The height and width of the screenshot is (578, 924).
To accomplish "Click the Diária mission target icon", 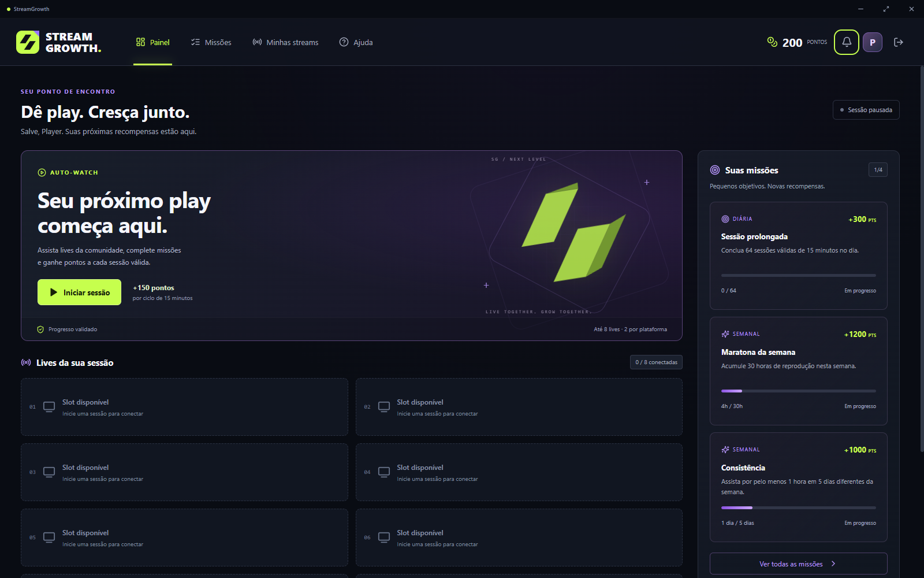I will pyautogui.click(x=725, y=219).
